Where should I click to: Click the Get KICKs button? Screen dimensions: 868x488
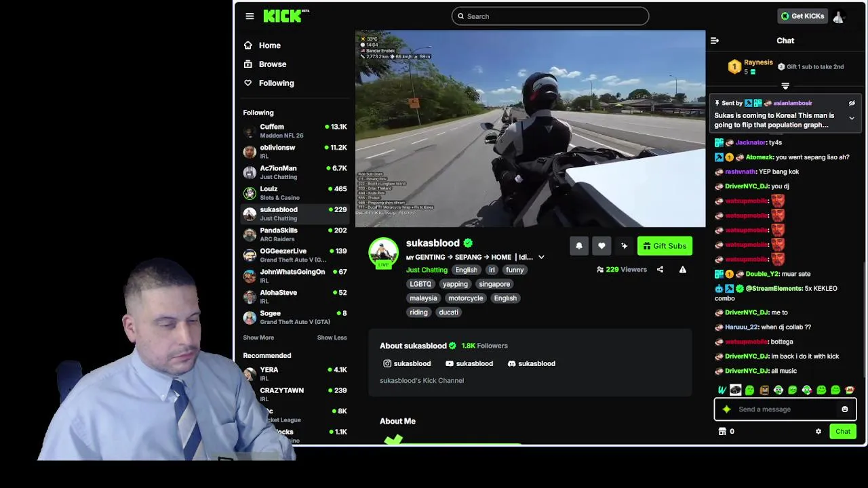point(802,16)
